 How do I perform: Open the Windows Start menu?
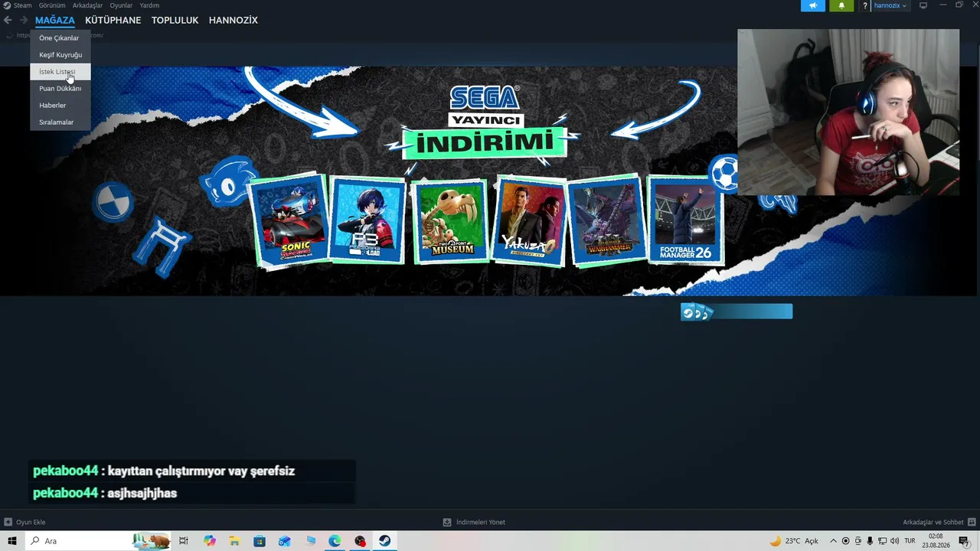coord(12,541)
